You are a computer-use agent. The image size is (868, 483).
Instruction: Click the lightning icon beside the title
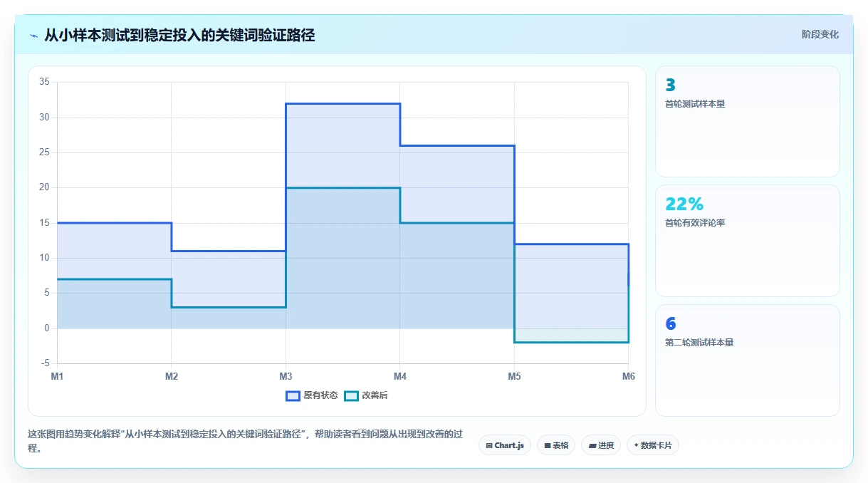tap(33, 35)
